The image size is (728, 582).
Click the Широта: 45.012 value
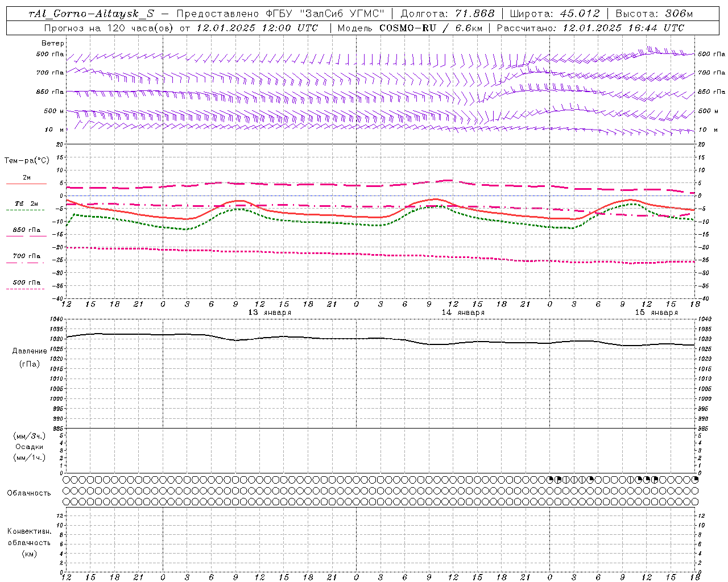pyautogui.click(x=555, y=14)
